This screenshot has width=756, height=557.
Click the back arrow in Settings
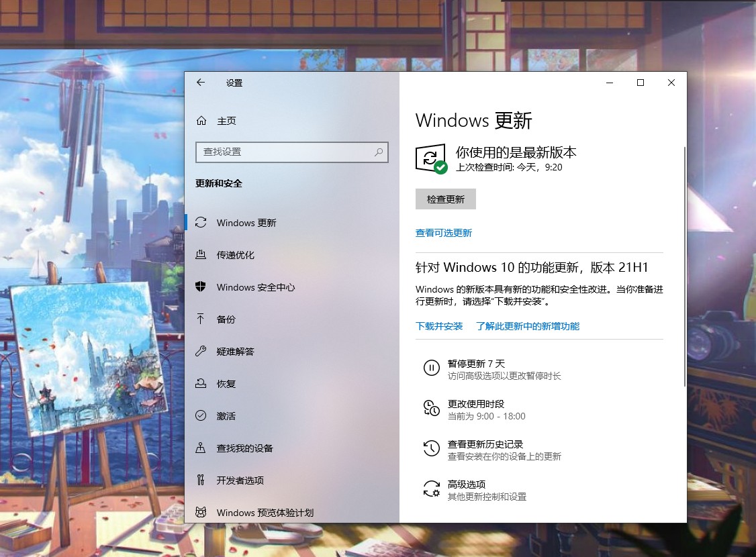pyautogui.click(x=201, y=83)
